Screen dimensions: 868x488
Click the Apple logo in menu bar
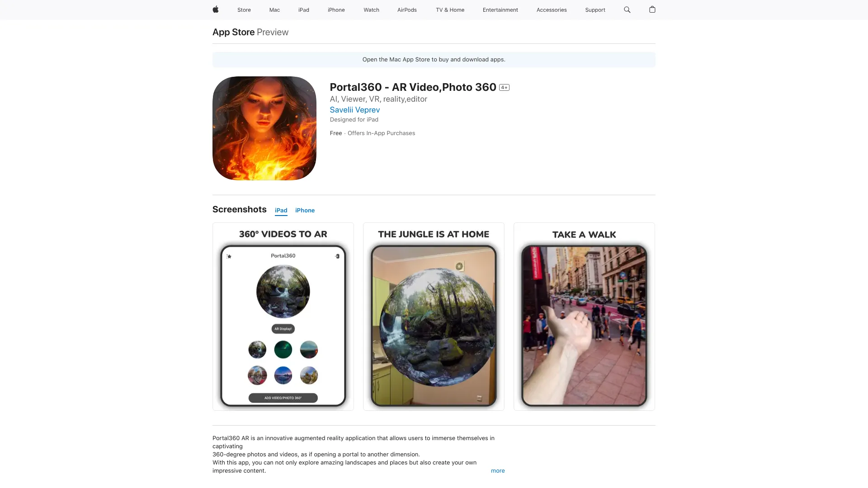pos(216,10)
